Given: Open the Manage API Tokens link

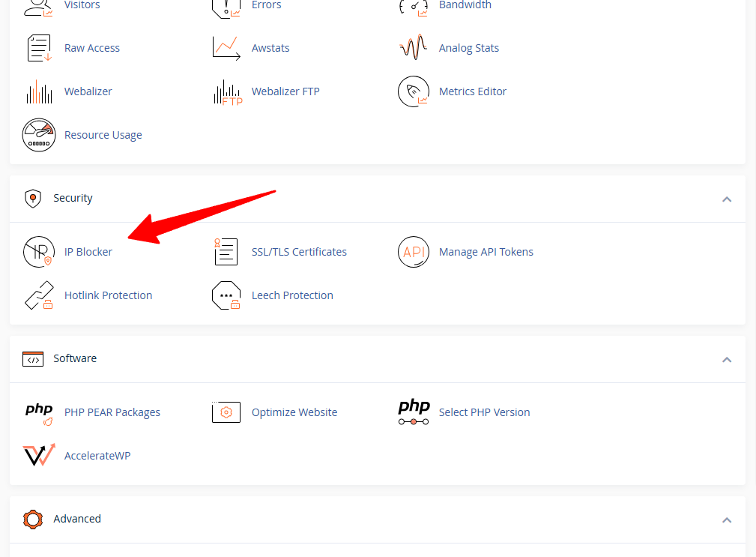Looking at the screenshot, I should coord(486,252).
